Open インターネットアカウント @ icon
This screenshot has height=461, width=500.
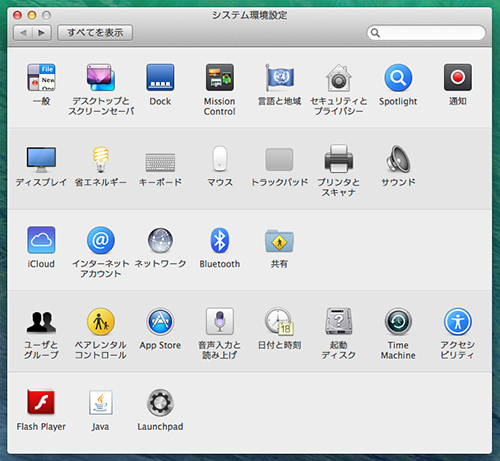(101, 240)
